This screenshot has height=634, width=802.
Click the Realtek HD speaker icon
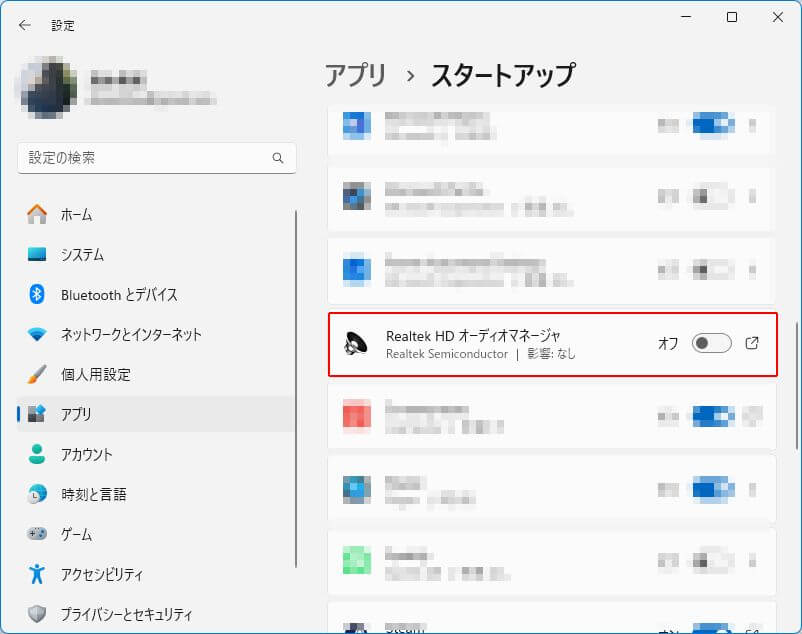point(356,344)
